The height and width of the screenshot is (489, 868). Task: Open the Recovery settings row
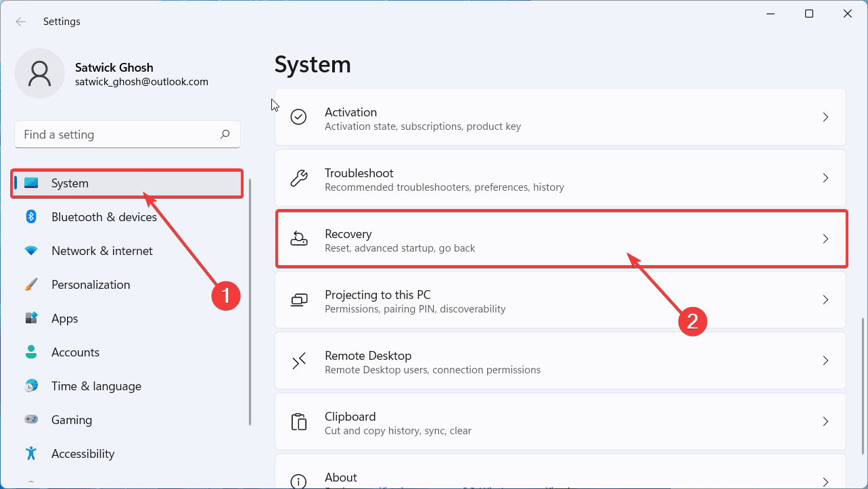pyautogui.click(x=561, y=239)
